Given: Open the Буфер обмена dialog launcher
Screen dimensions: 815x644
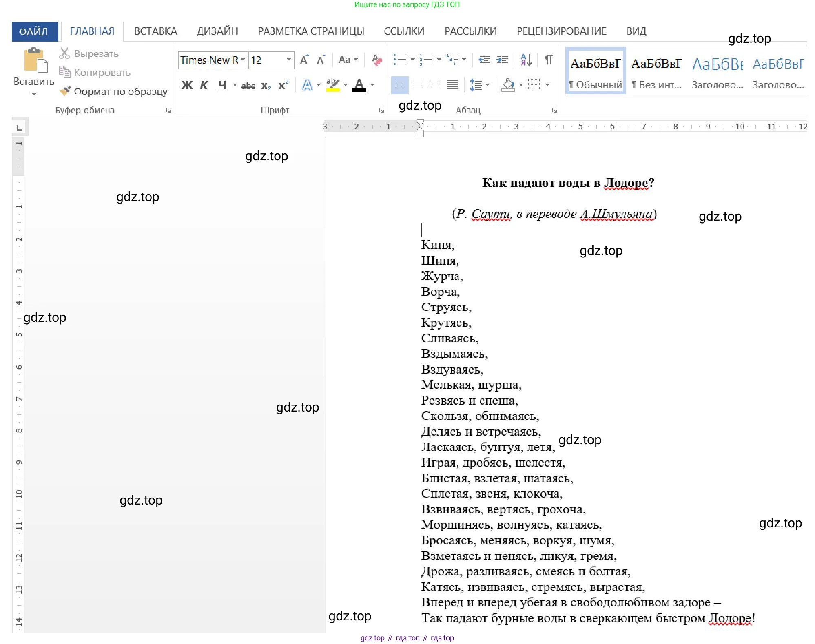Looking at the screenshot, I should pyautogui.click(x=168, y=110).
